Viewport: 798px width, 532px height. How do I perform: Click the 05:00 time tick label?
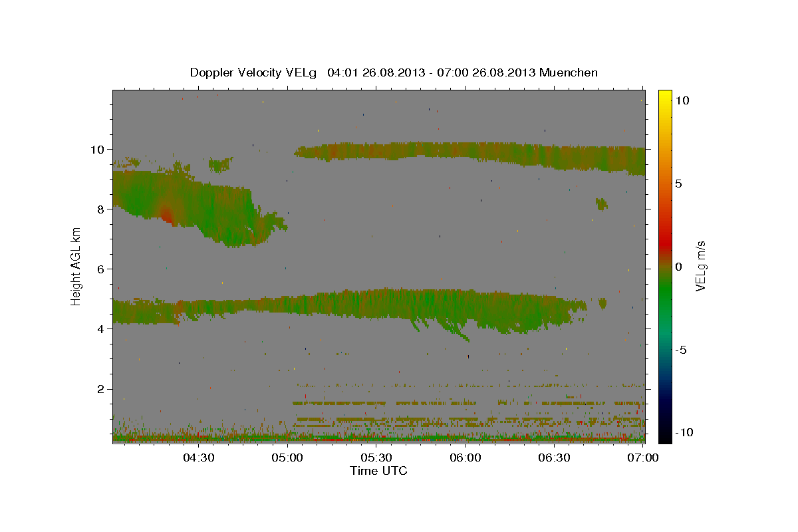click(x=288, y=458)
